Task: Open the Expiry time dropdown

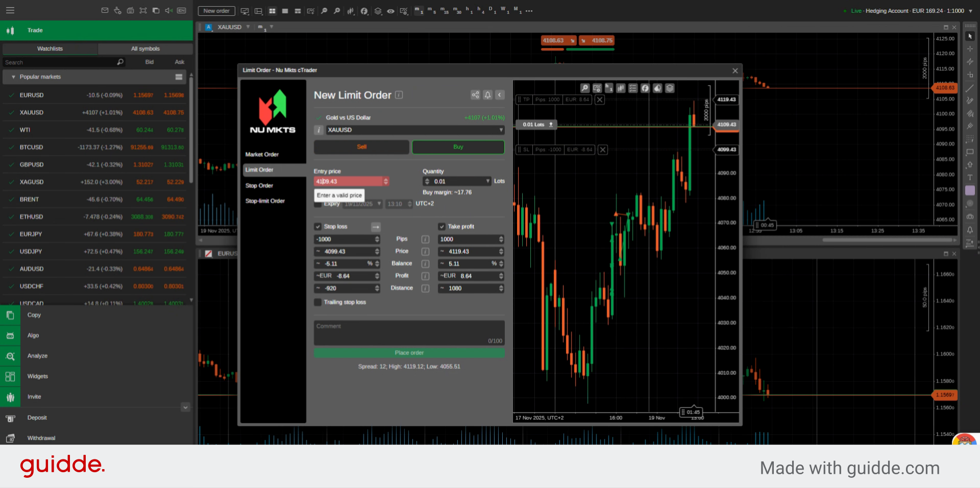Action: pos(399,204)
